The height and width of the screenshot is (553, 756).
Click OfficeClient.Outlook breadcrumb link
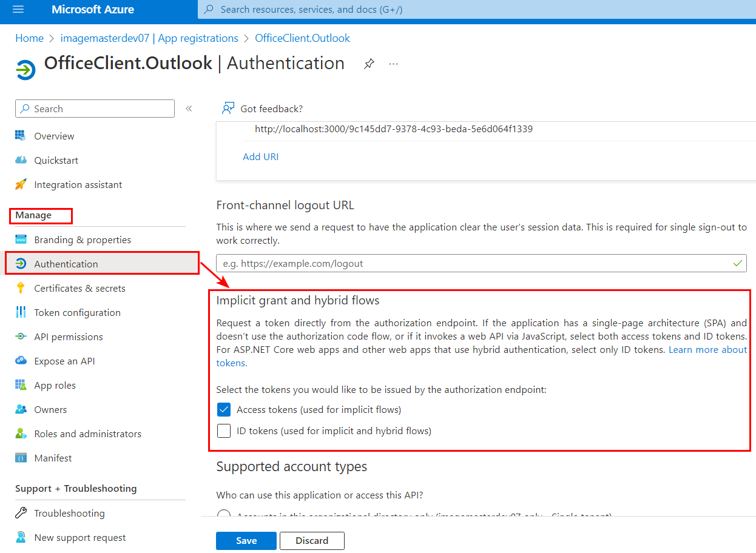[303, 38]
